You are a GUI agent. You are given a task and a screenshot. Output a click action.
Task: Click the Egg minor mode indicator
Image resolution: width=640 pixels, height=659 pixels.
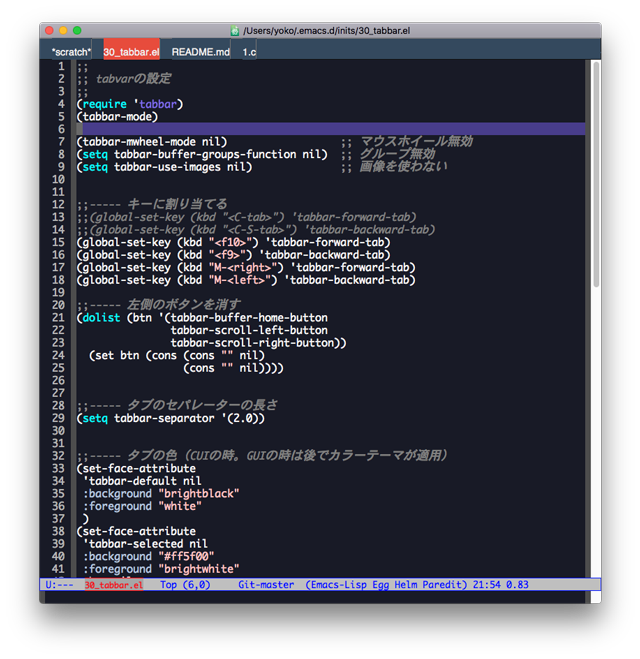point(381,585)
